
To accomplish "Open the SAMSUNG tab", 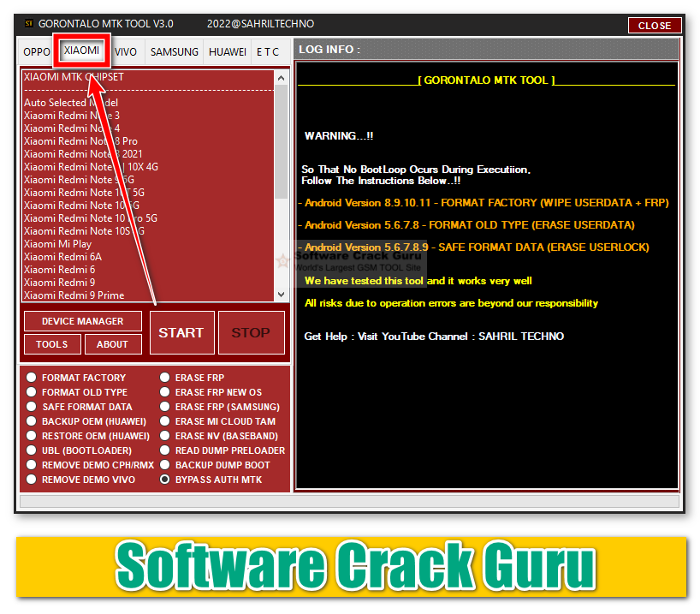I will click(174, 52).
